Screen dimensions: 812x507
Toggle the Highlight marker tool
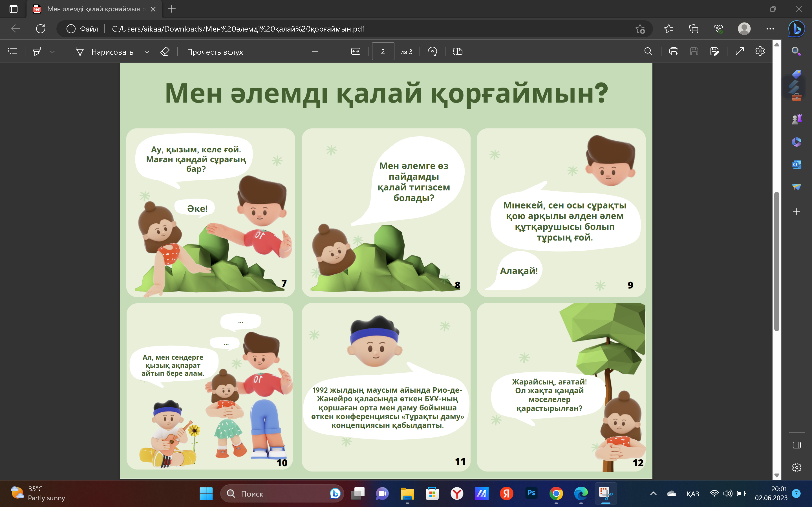pyautogui.click(x=37, y=51)
